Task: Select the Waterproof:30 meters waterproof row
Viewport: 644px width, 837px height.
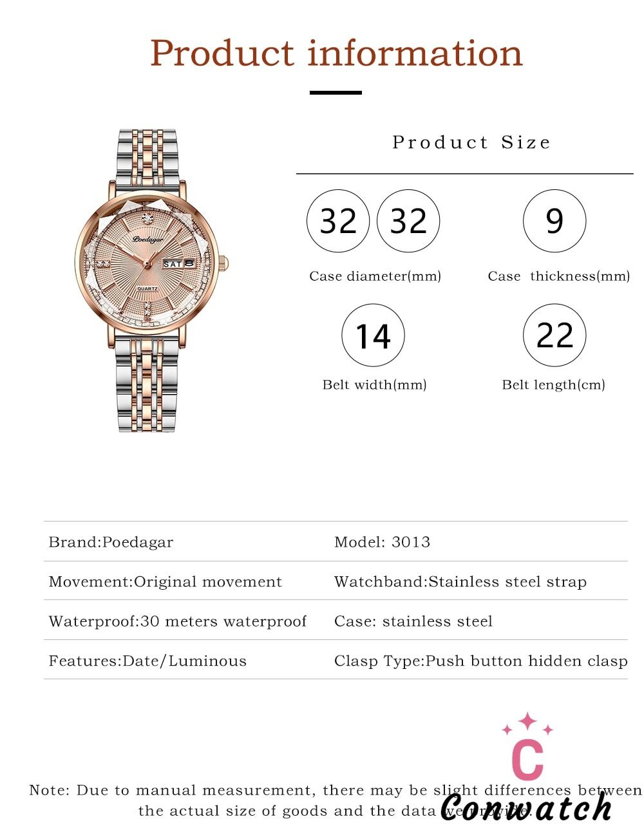Action: coord(177,621)
